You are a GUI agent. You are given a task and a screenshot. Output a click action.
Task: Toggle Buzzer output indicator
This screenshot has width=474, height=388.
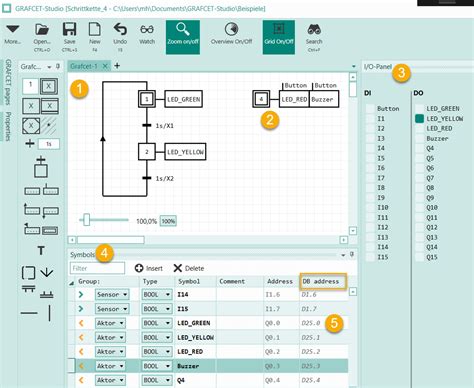[420, 138]
